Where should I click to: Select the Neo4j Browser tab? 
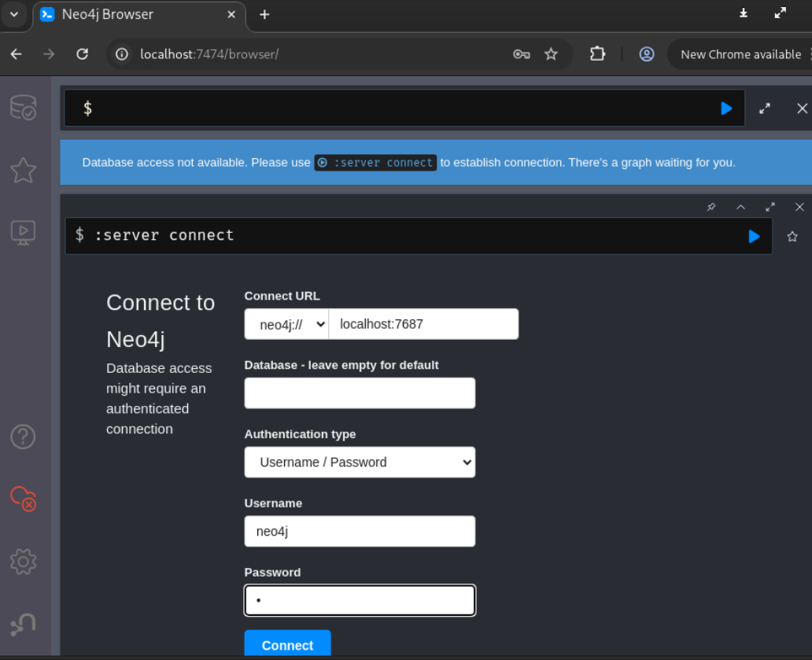point(137,15)
